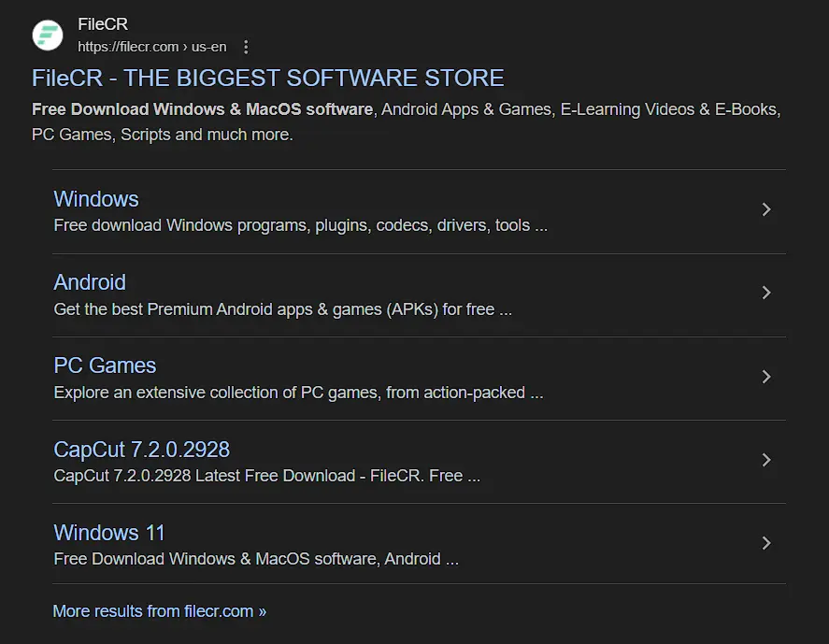
Task: Click the 'https://filecr.com › us-en' URL text
Action: pyautogui.click(x=152, y=47)
